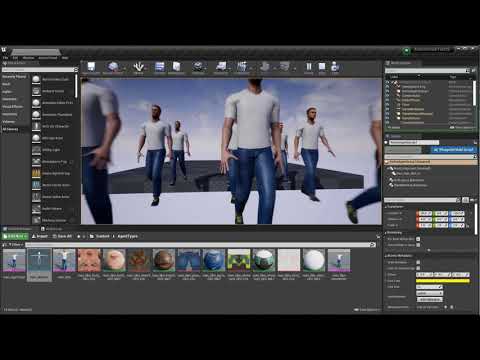This screenshot has width=480, height=360.
Task: Select the Audio Volume actor icon
Action: tap(36, 208)
